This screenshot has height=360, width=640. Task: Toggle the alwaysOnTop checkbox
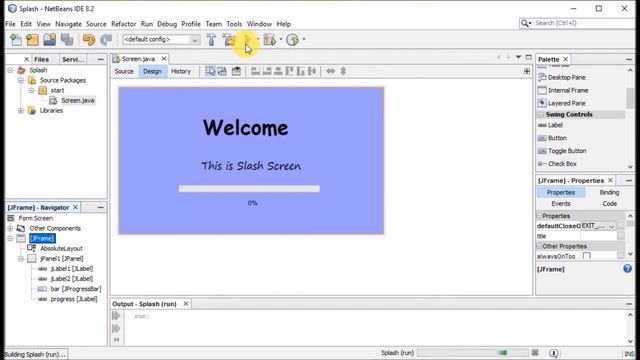587,256
